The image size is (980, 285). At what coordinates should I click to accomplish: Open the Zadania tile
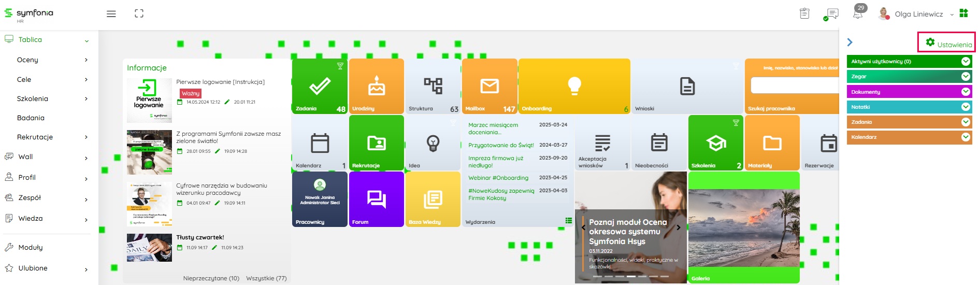[320, 86]
